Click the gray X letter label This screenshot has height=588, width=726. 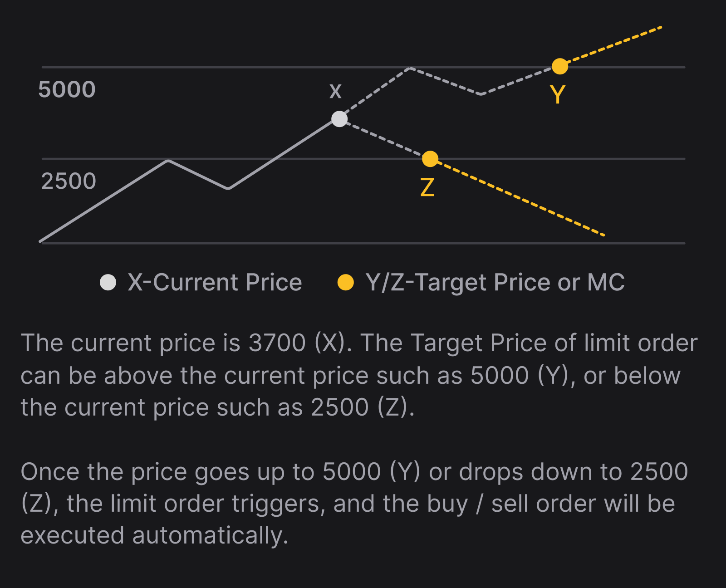click(335, 91)
